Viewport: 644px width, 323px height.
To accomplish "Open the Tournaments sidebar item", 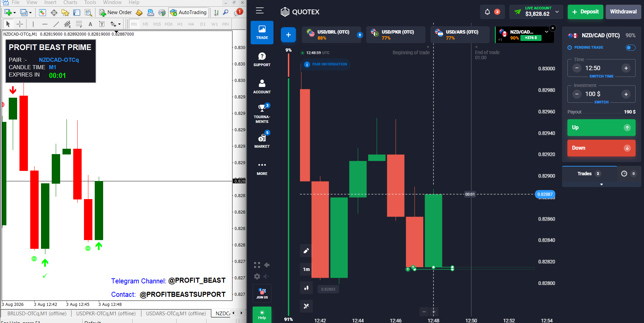I will pyautogui.click(x=262, y=113).
